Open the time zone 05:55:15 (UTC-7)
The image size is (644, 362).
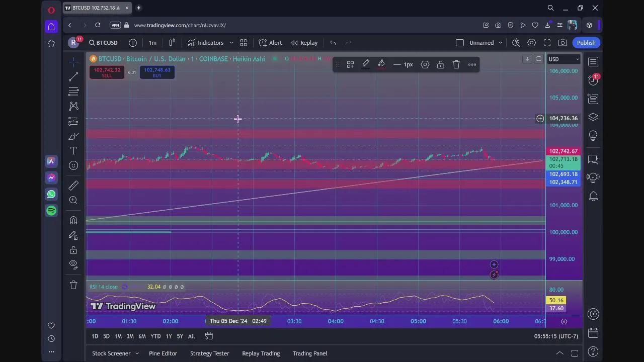556,336
